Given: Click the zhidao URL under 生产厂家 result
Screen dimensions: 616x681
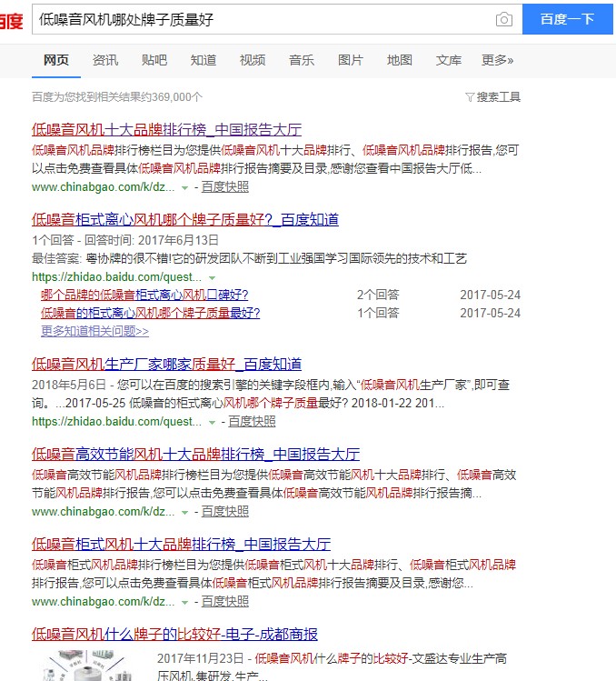Looking at the screenshot, I should tap(117, 422).
